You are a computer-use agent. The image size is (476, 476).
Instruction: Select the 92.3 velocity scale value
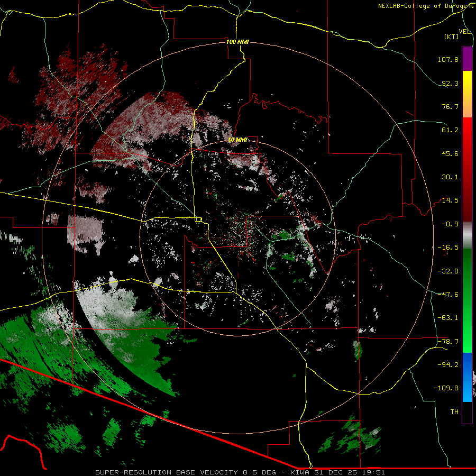(x=450, y=83)
